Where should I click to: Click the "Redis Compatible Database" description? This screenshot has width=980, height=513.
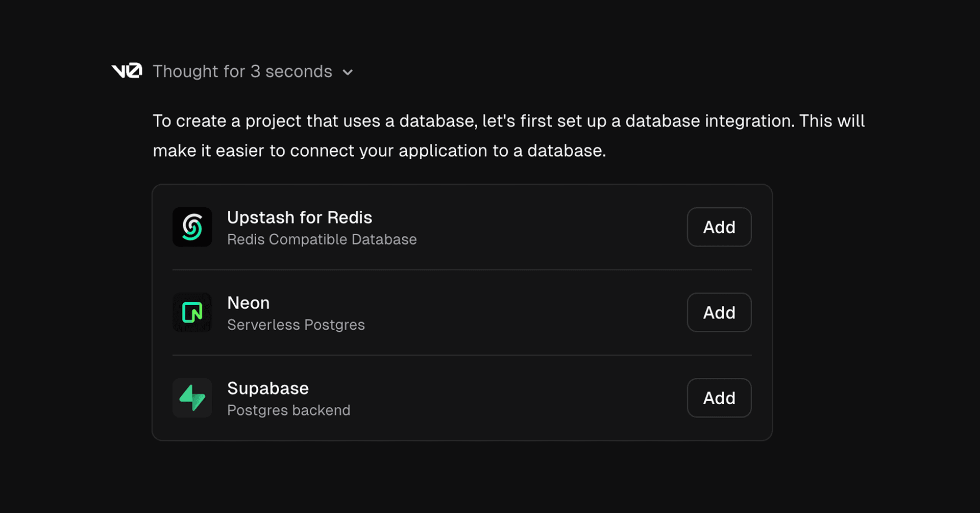click(322, 239)
